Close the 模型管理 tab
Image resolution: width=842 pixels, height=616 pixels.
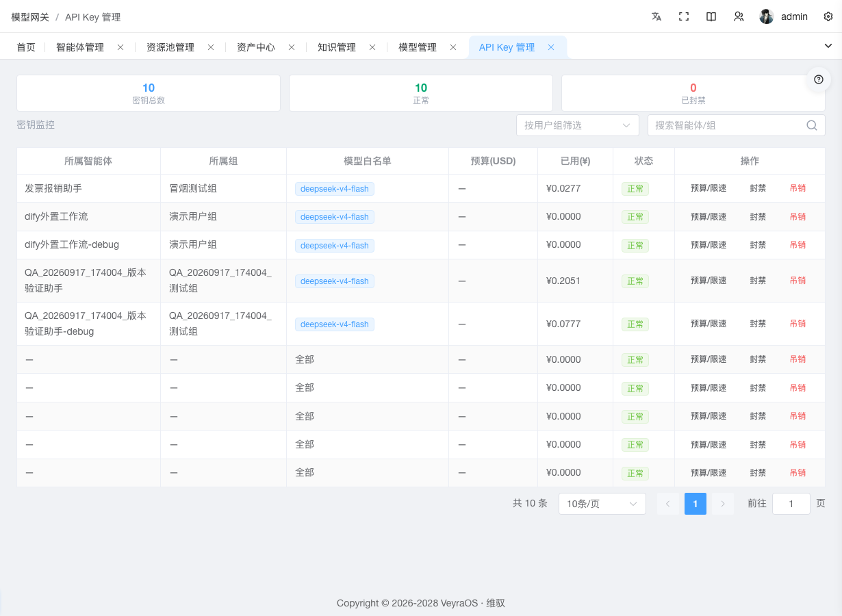pos(453,47)
